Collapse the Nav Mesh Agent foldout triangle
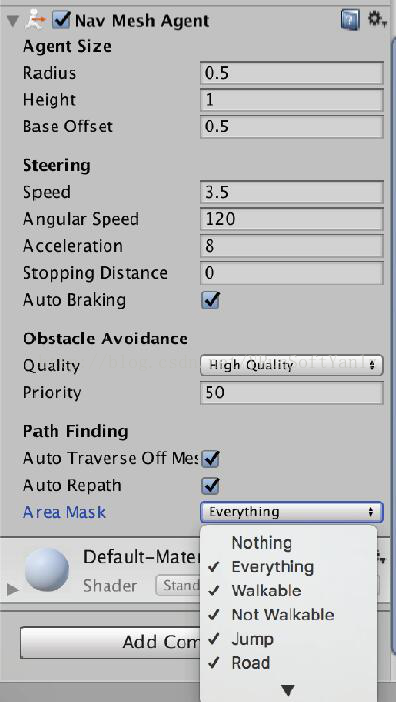 [x=13, y=21]
